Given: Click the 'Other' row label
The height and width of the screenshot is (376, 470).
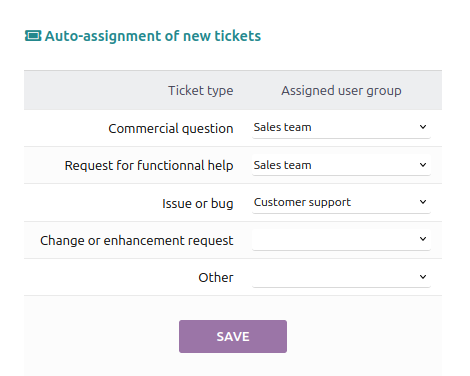Looking at the screenshot, I should point(216,278).
